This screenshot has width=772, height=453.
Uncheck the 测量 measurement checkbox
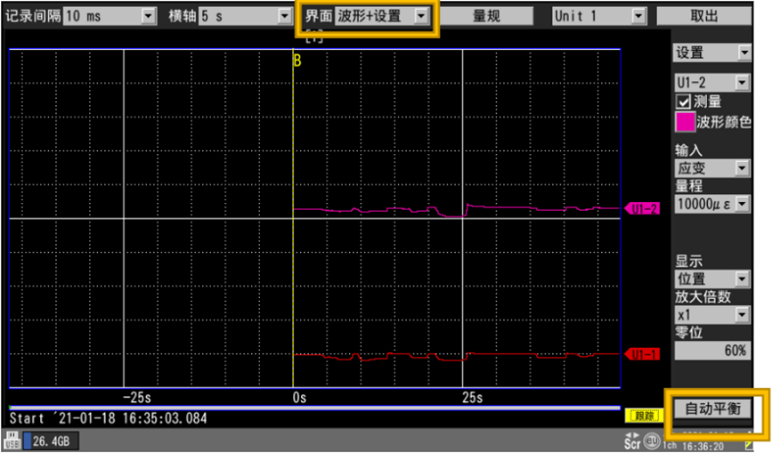[684, 101]
